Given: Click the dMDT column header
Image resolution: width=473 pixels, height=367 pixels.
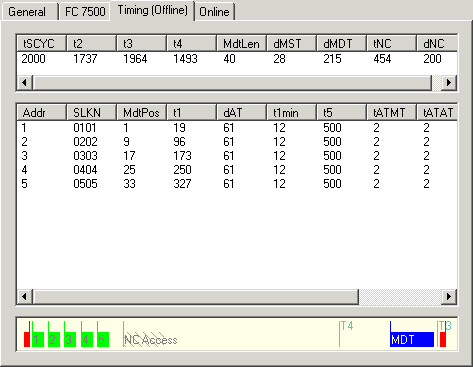Looking at the screenshot, I should (x=342, y=43).
